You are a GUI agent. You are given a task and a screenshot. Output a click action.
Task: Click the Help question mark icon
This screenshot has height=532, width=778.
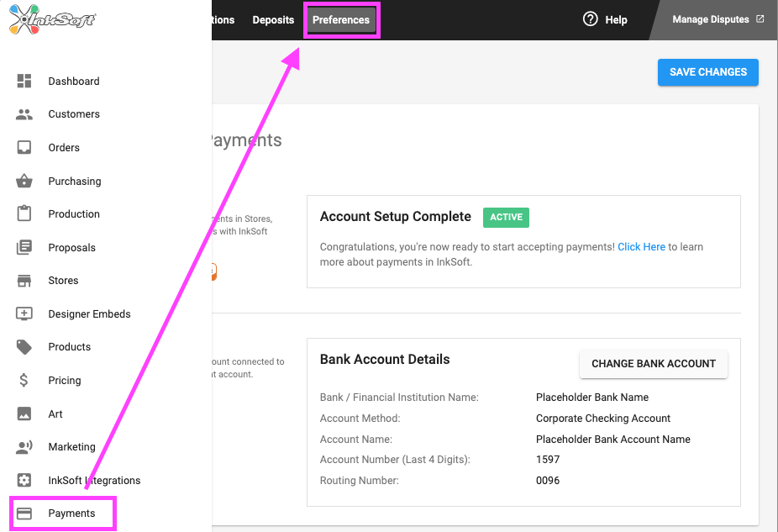click(591, 19)
